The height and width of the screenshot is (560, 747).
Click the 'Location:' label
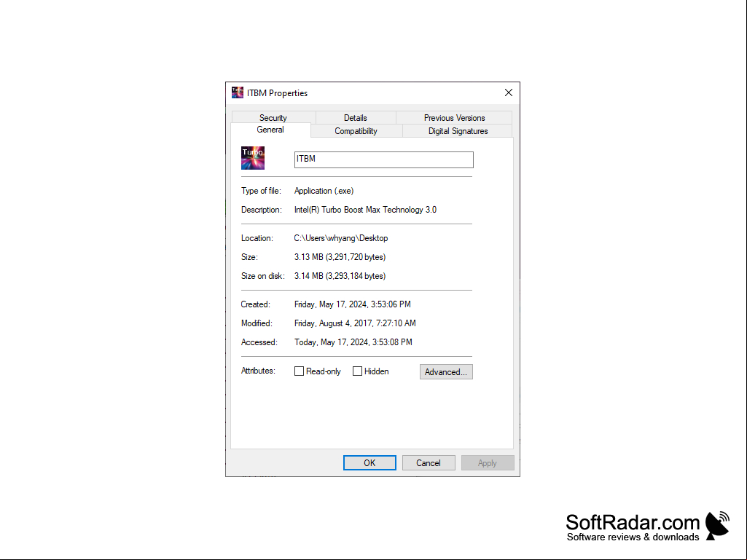point(257,238)
